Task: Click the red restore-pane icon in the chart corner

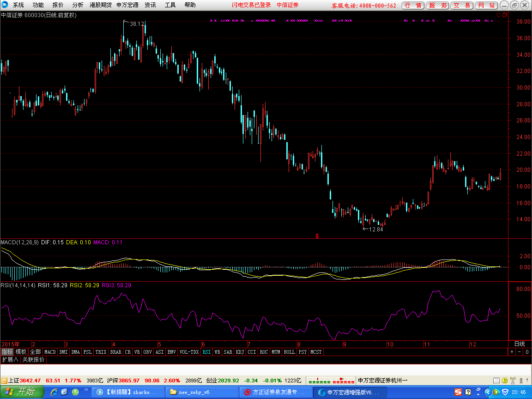Action: coord(505,15)
